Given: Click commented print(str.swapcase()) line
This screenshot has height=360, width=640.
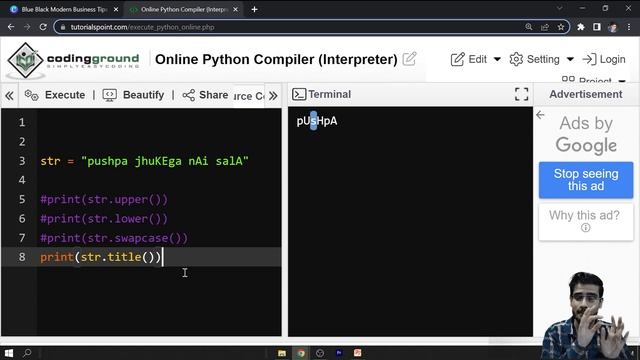Looking at the screenshot, I should 114,238.
